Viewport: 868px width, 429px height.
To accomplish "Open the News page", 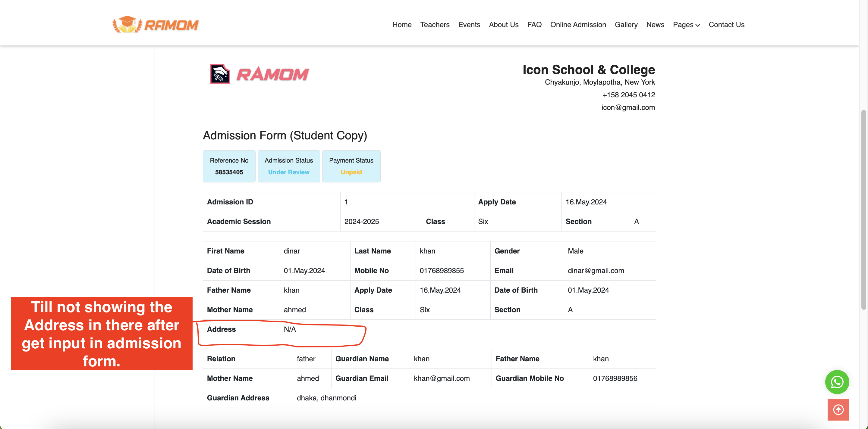I will click(655, 25).
